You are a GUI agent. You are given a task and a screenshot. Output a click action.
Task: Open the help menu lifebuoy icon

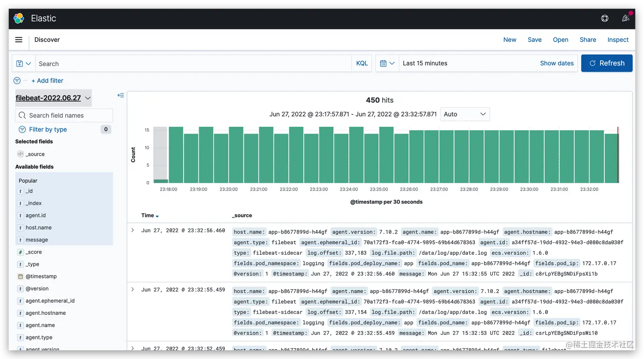click(x=604, y=18)
